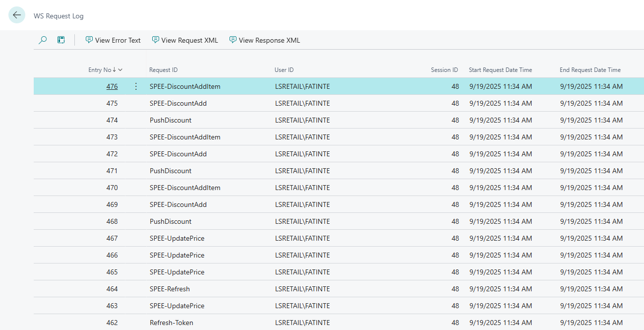The image size is (644, 330).
Task: Open View Request XML action
Action: point(185,40)
